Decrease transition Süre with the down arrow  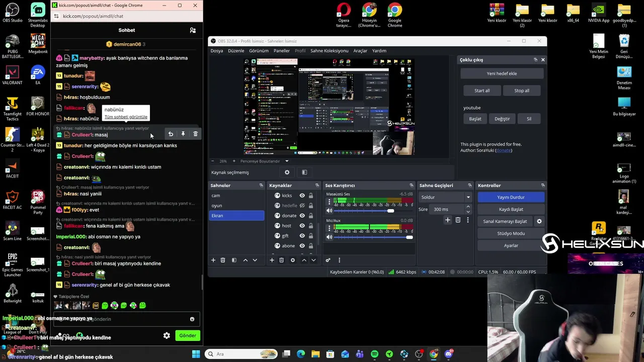pyautogui.click(x=468, y=212)
